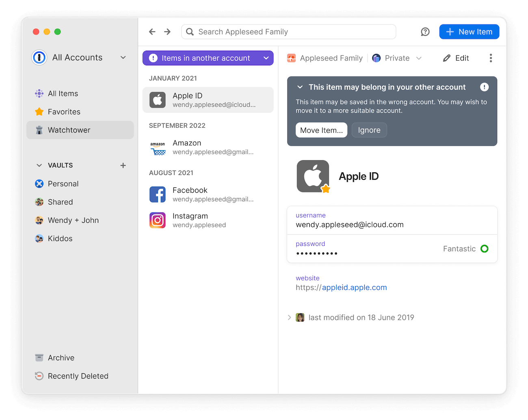The image size is (528, 420).
Task: Select the Kiddos vault in the sidebar
Action: [x=39, y=238]
